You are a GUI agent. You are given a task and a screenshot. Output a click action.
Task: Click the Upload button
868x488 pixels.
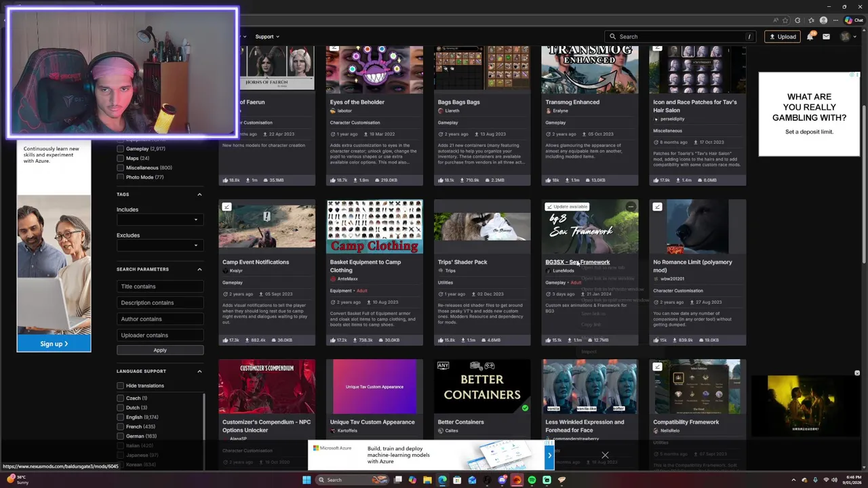[782, 37]
